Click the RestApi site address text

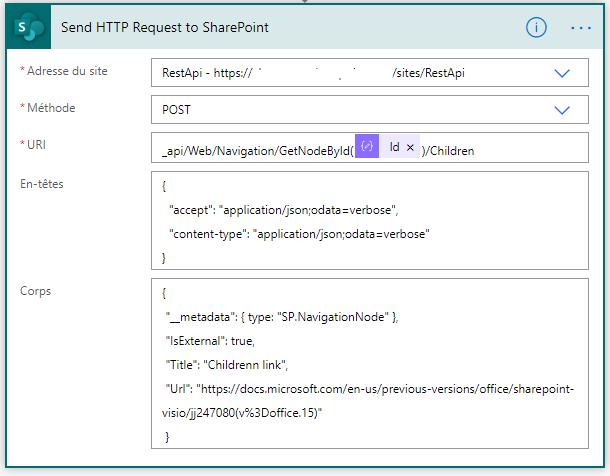(x=313, y=73)
